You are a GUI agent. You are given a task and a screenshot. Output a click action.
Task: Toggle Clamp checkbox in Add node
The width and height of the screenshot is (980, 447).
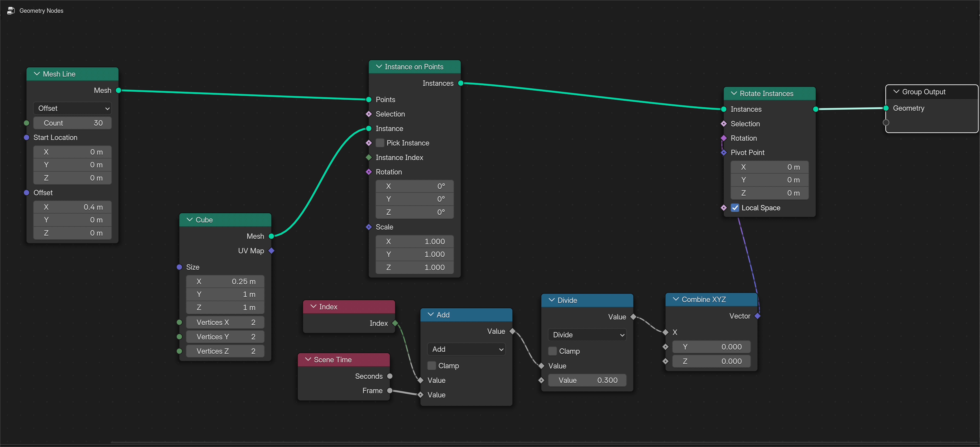coord(432,366)
